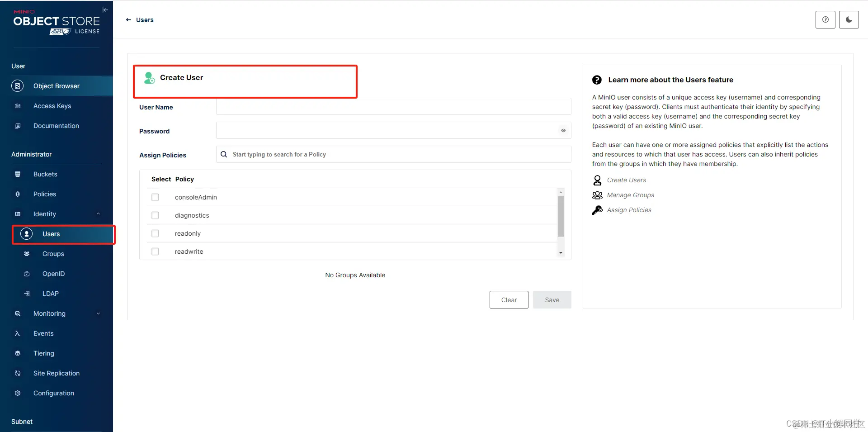Click the readwrite policy name
The width and height of the screenshot is (868, 432).
click(189, 252)
